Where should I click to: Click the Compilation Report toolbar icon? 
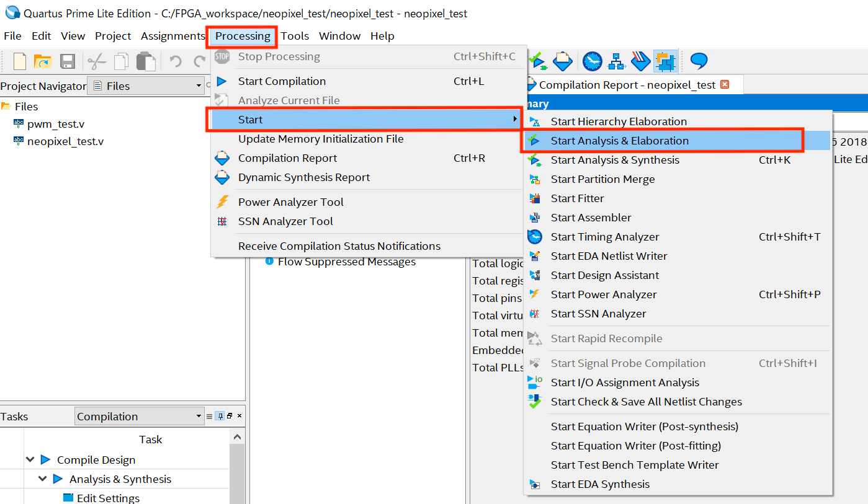[x=562, y=61]
